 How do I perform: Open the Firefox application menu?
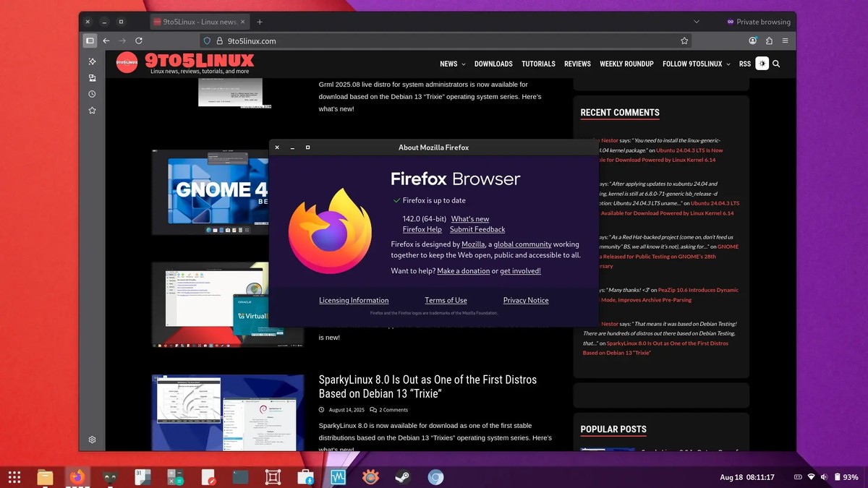[x=786, y=41]
